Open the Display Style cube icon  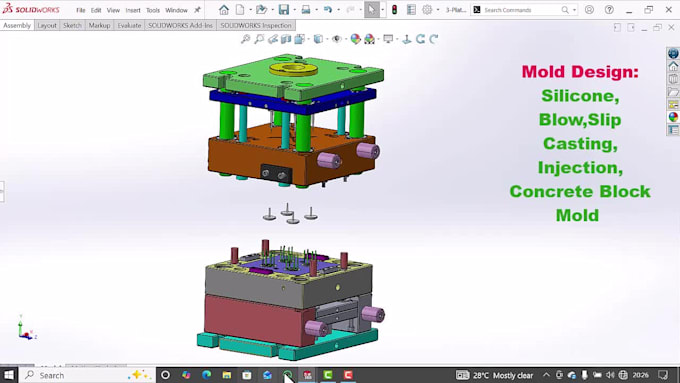point(318,39)
